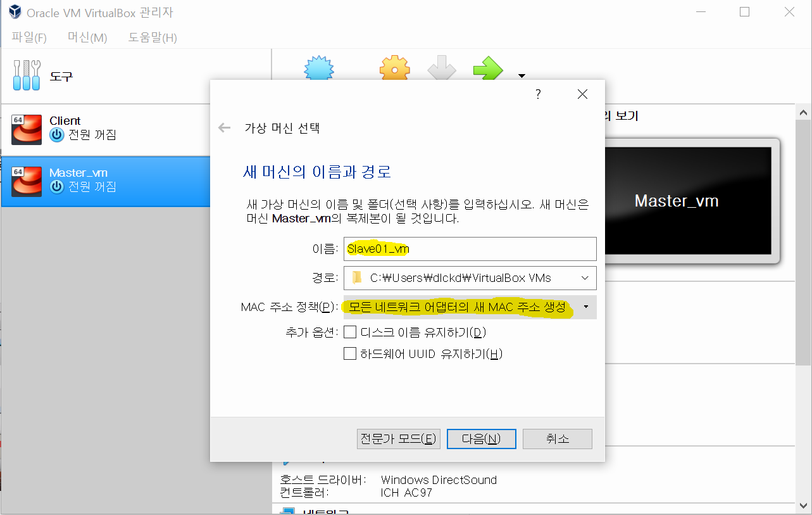Enable Keep Disk Names checkbox
The width and height of the screenshot is (812, 515).
[x=350, y=332]
